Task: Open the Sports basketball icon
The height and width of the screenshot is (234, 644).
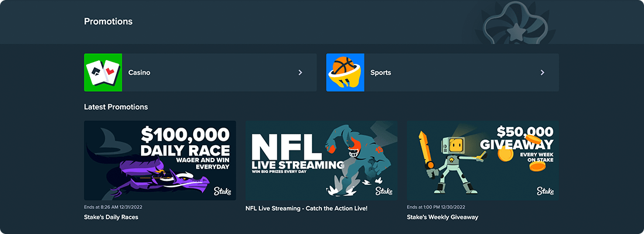Action: 345,73
